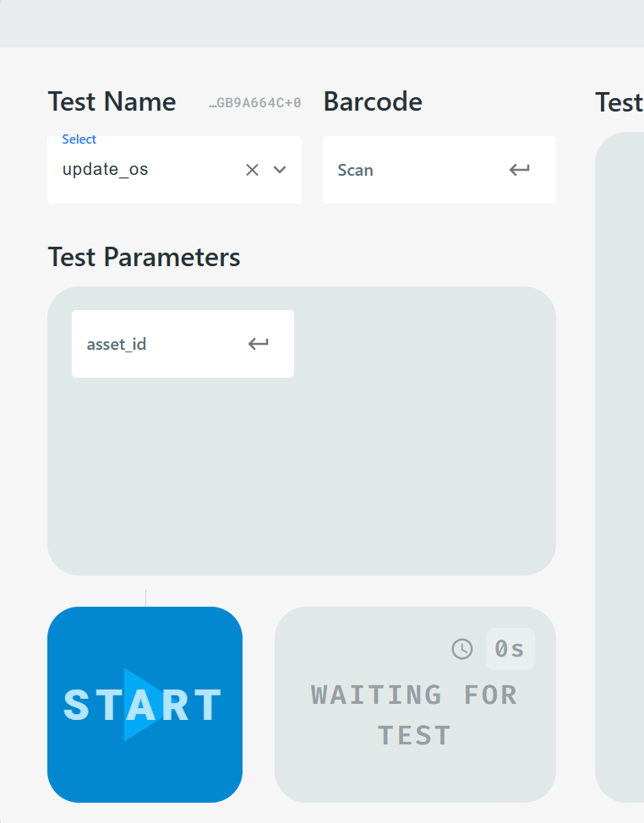Click the Select label above update_os
This screenshot has width=644, height=823.
[79, 139]
